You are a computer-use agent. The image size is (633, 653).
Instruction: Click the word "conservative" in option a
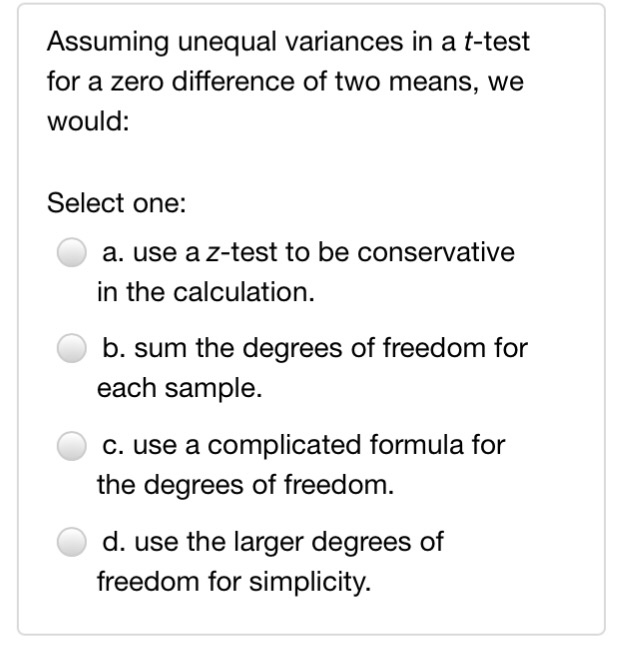tap(436, 252)
